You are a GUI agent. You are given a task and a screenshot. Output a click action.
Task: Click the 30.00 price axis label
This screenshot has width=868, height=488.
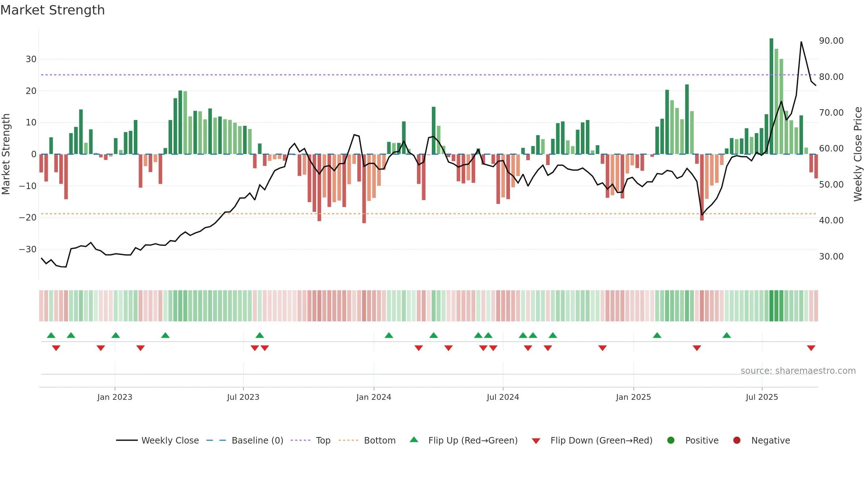831,256
